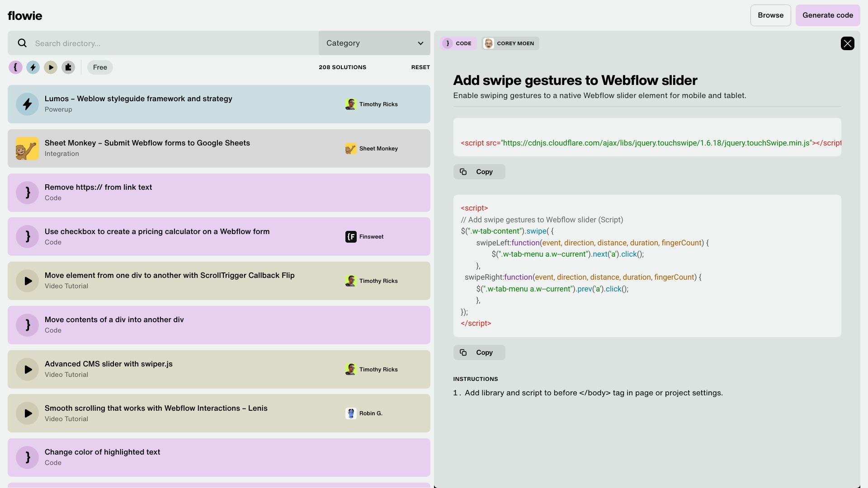Click RESET to clear filters
The height and width of the screenshot is (488, 868).
420,67
